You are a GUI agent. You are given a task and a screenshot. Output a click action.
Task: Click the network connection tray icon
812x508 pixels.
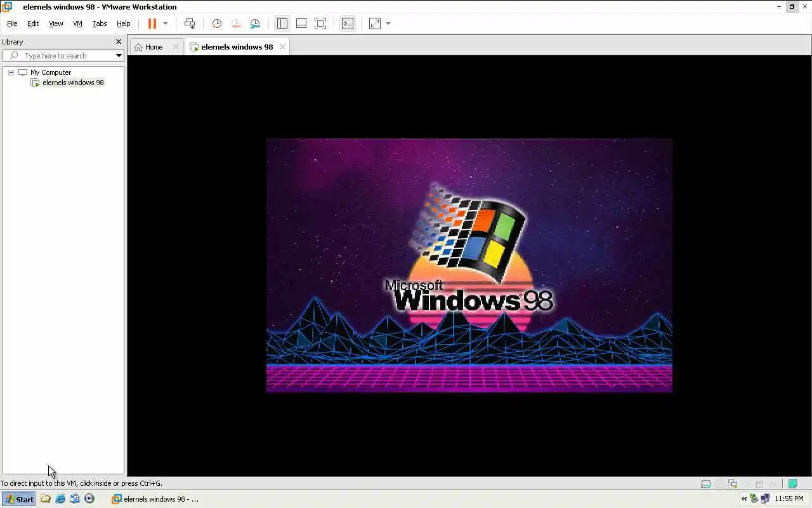tap(765, 499)
